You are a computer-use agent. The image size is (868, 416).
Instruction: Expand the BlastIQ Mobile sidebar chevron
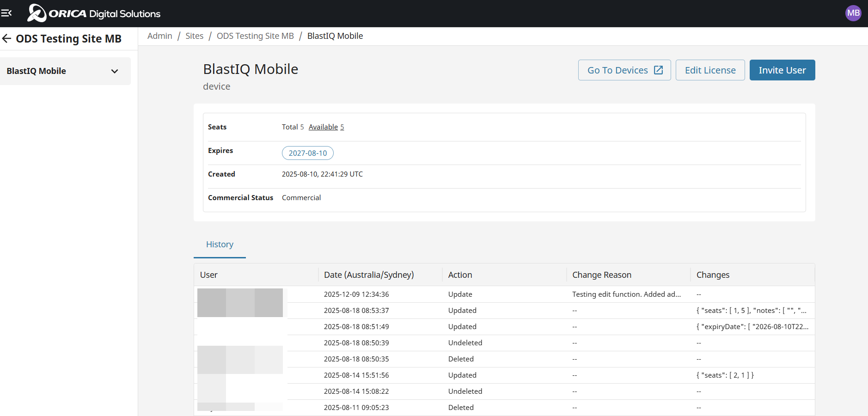[x=115, y=71]
